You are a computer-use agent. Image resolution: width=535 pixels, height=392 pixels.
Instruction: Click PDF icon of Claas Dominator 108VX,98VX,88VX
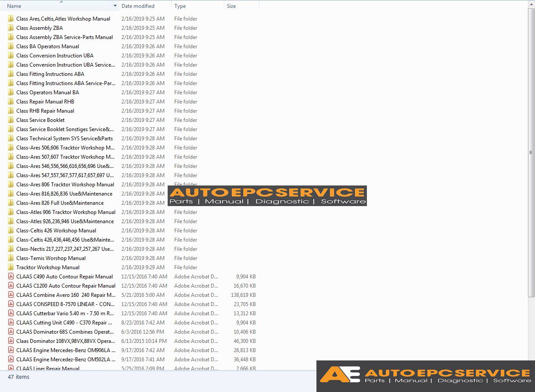coord(11,341)
